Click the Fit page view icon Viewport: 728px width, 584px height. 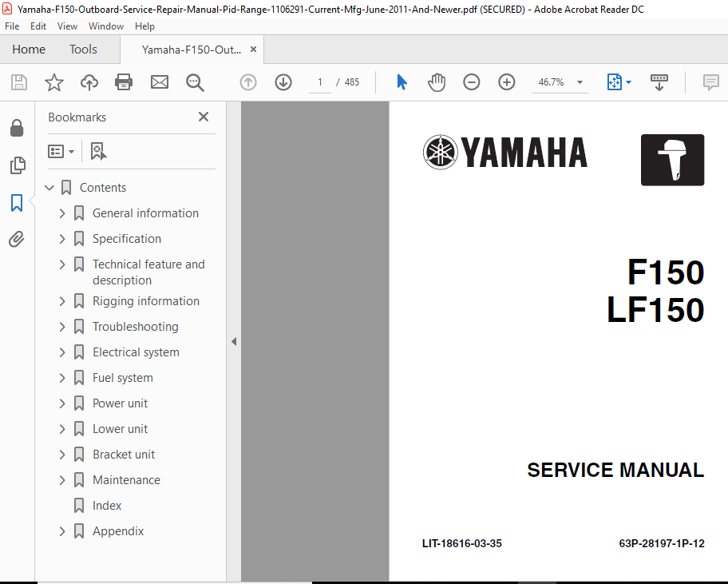point(615,82)
